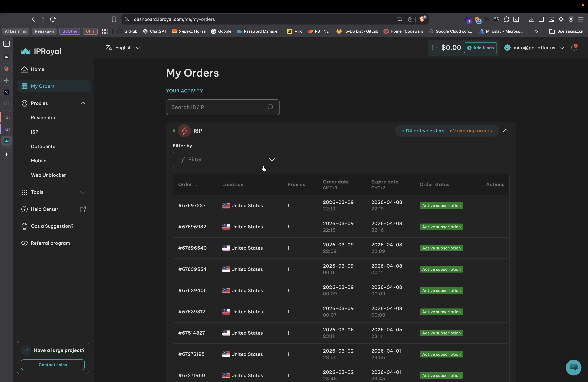Open the English language selector
Viewport: 588px width, 382px height.
tap(123, 48)
